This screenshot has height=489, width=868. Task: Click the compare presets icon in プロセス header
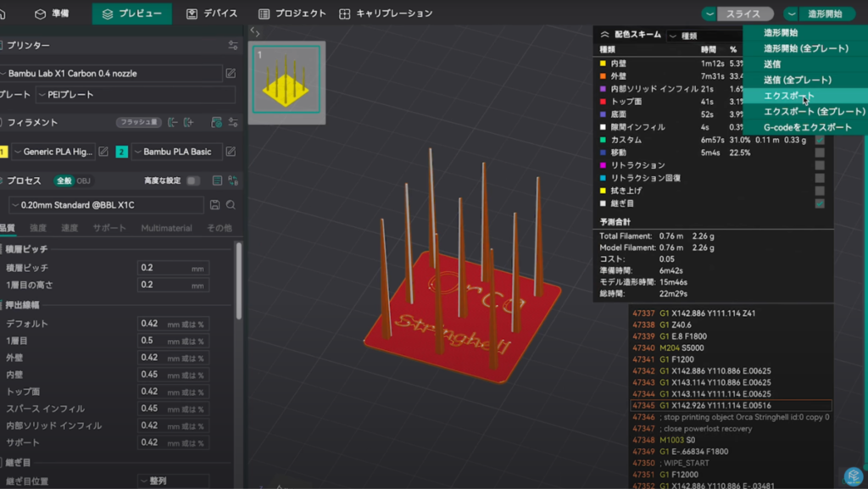[x=233, y=181]
